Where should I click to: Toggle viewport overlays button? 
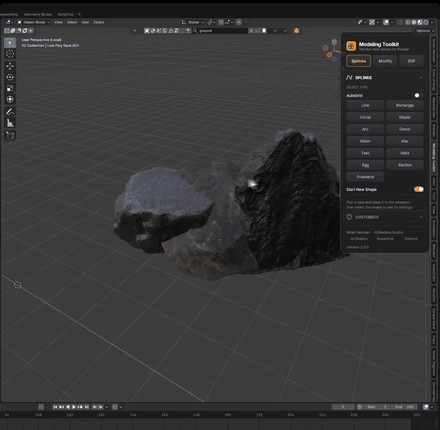(386, 22)
